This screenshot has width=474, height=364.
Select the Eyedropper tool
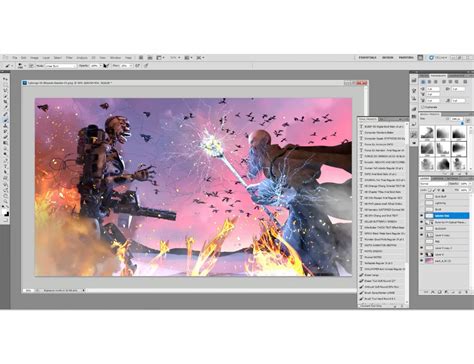coord(5,108)
